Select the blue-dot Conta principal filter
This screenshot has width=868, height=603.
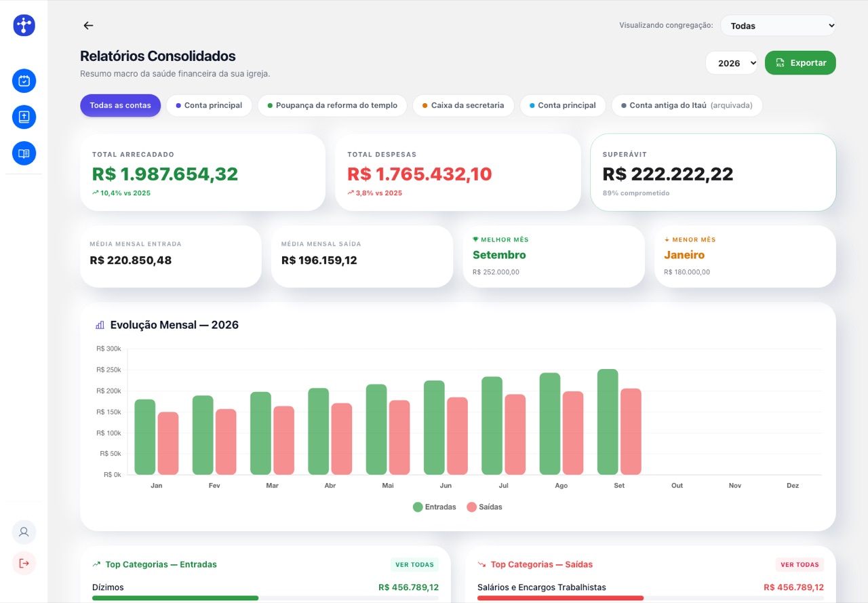click(x=563, y=105)
